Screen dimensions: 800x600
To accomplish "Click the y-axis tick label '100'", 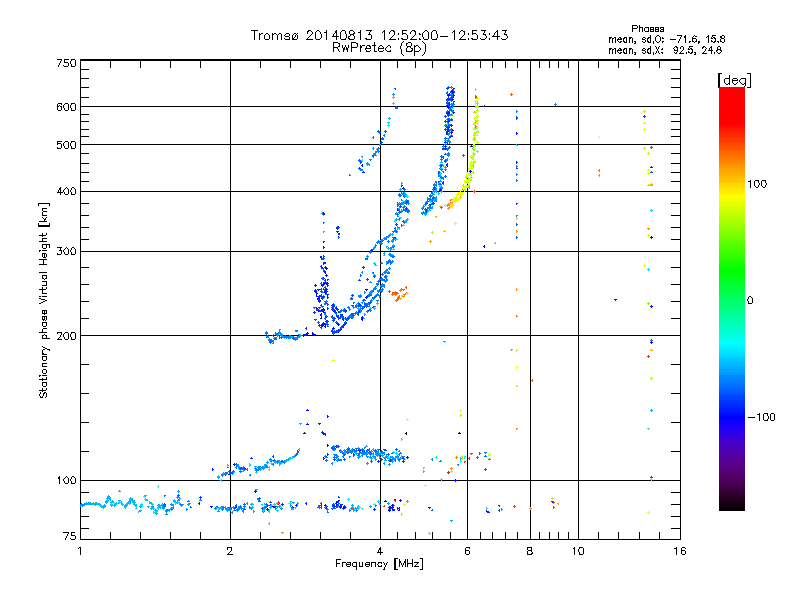I will pyautogui.click(x=66, y=481).
